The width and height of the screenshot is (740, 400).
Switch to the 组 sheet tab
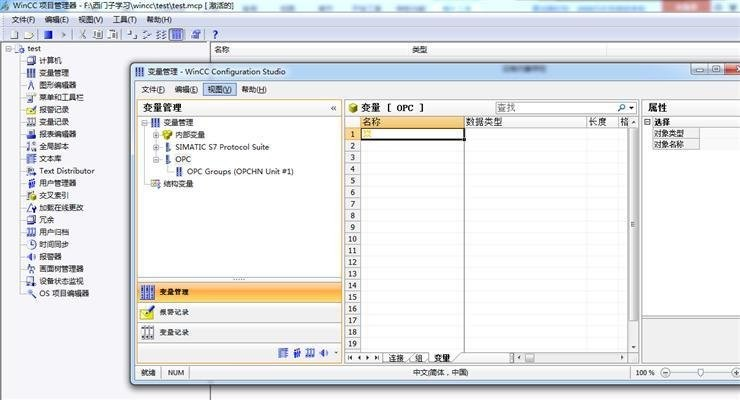pos(419,358)
